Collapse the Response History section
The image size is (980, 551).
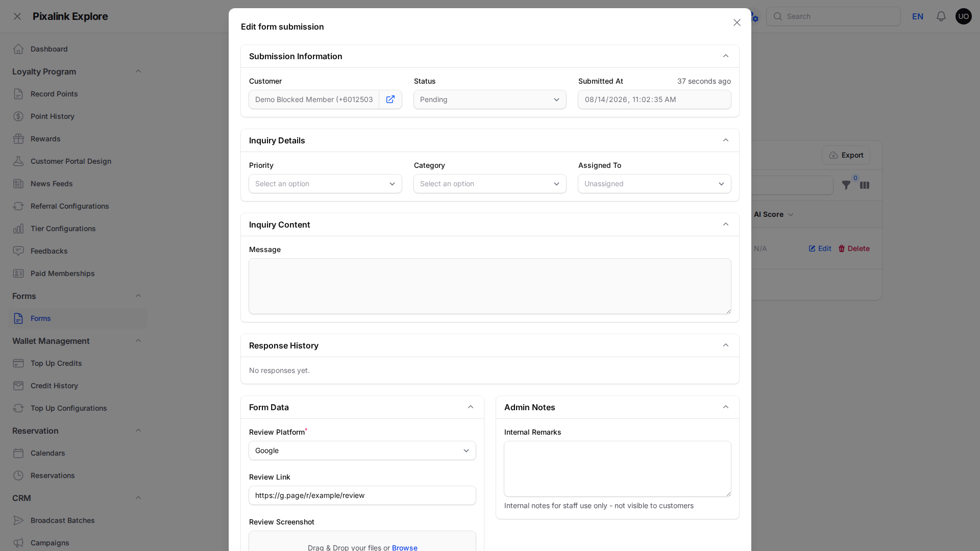click(725, 345)
